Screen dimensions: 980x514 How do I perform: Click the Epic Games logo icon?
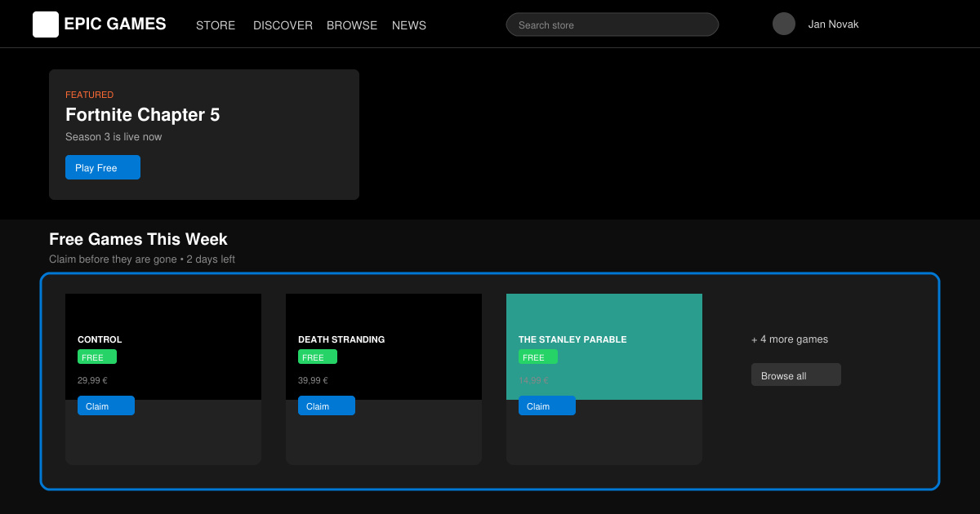coord(46,24)
